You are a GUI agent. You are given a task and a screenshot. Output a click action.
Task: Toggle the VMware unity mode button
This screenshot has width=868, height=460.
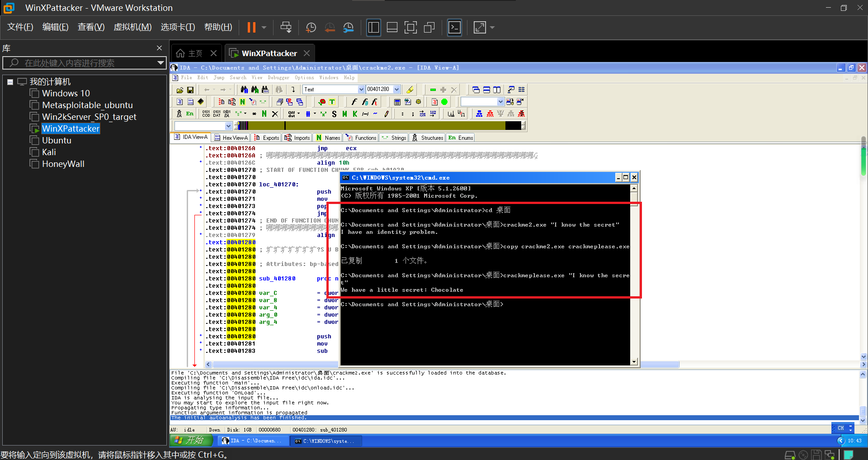(429, 27)
